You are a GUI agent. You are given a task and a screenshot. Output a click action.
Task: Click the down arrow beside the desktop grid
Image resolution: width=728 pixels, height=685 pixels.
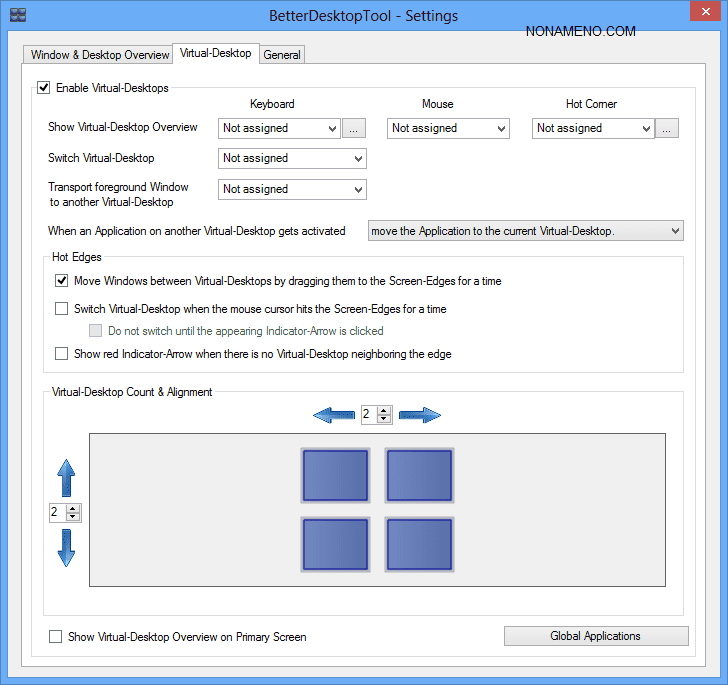[x=66, y=547]
